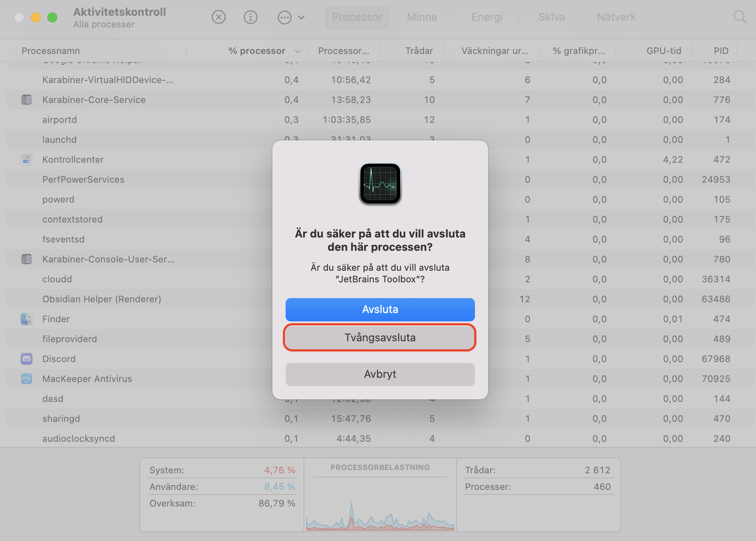Click the Discord app icon in the list
Screen dimensions: 756x541
27,359
